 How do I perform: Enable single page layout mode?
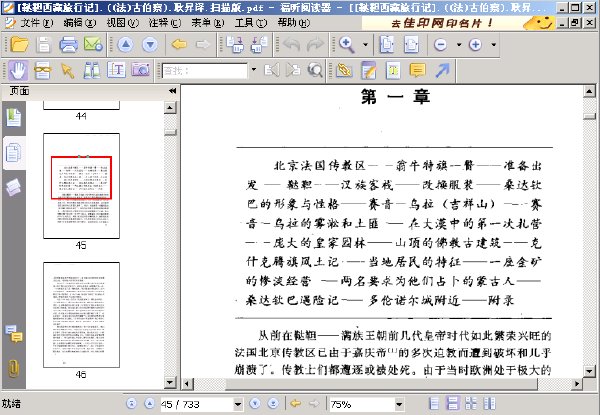pos(434,404)
